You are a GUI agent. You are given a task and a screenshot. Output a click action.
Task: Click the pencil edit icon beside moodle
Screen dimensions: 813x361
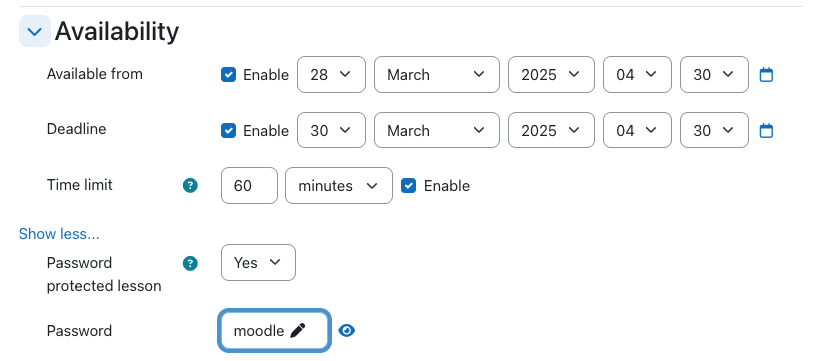point(298,330)
